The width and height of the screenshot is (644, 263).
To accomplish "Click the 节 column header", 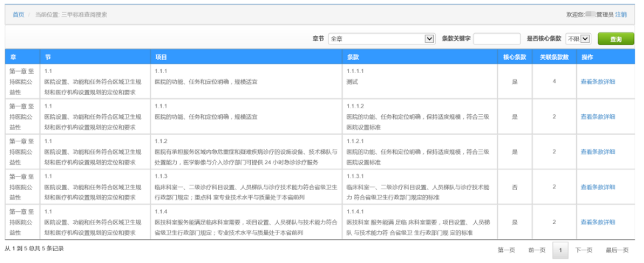I will 95,57.
